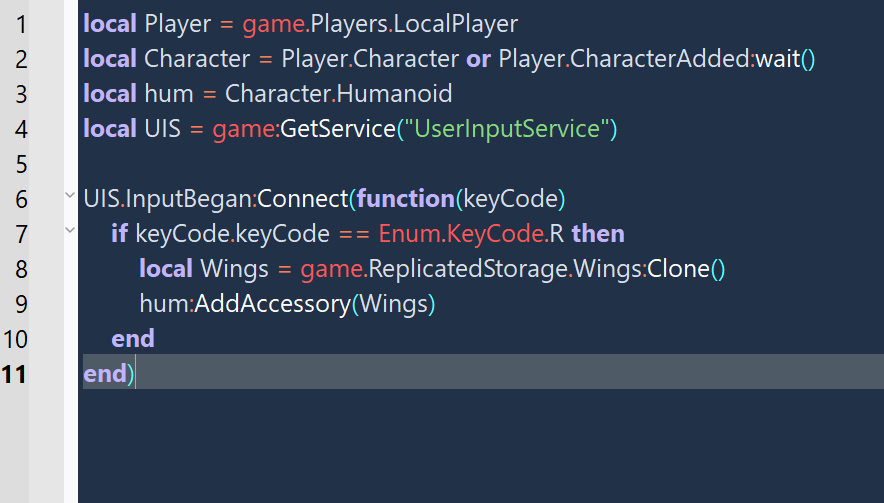Place cursor at end of 'end)' on line 11
The width and height of the screenshot is (884, 503).
click(135, 373)
